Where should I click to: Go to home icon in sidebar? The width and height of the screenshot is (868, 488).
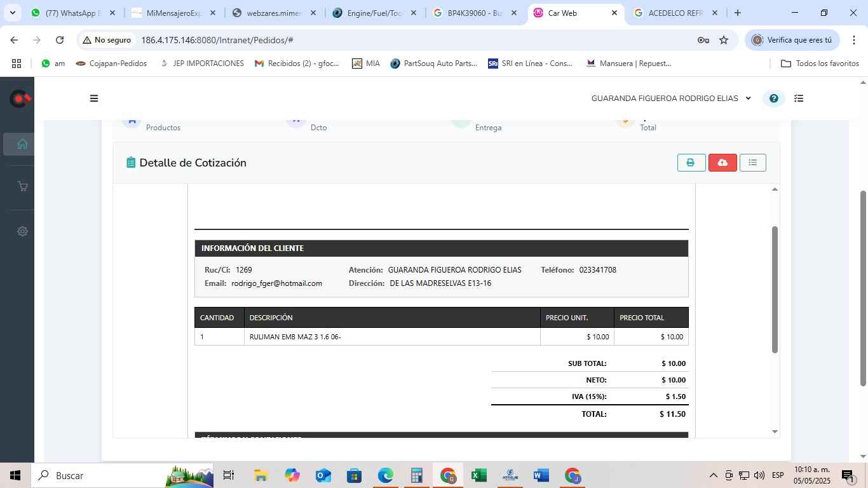22,144
